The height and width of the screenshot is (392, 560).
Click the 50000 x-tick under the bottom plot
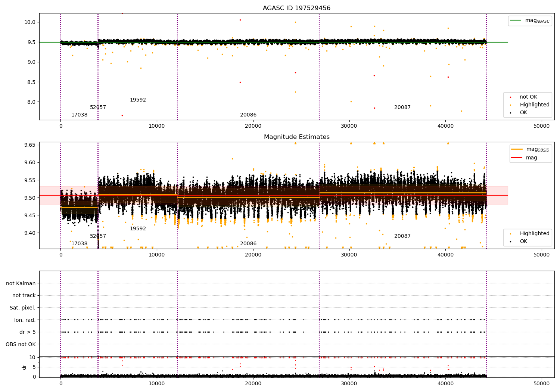(x=541, y=383)
